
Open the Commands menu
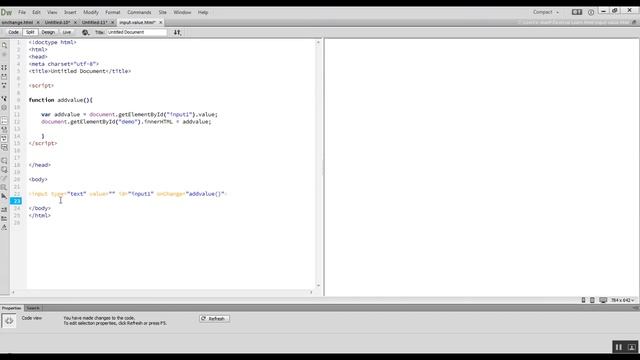[x=139, y=12]
